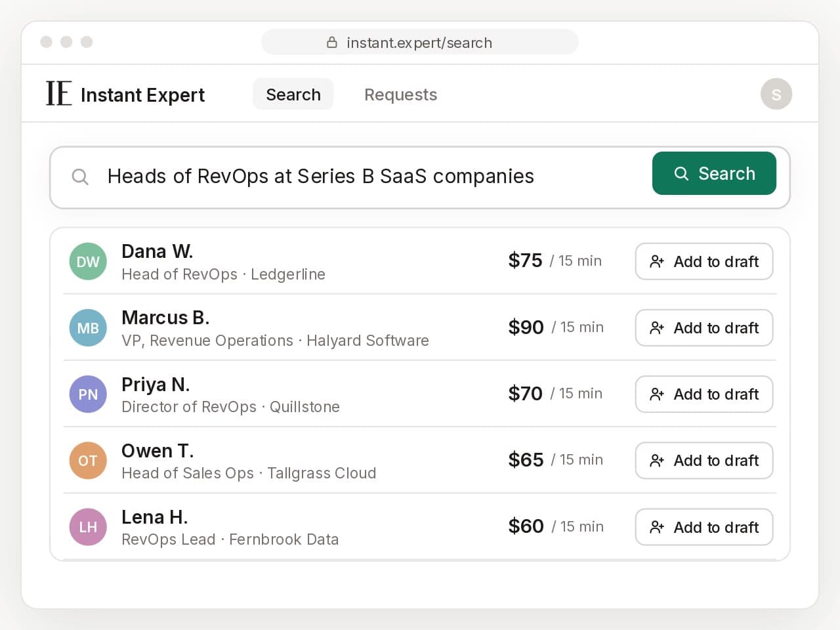
Task: Select the name Dana W.
Action: 157,251
